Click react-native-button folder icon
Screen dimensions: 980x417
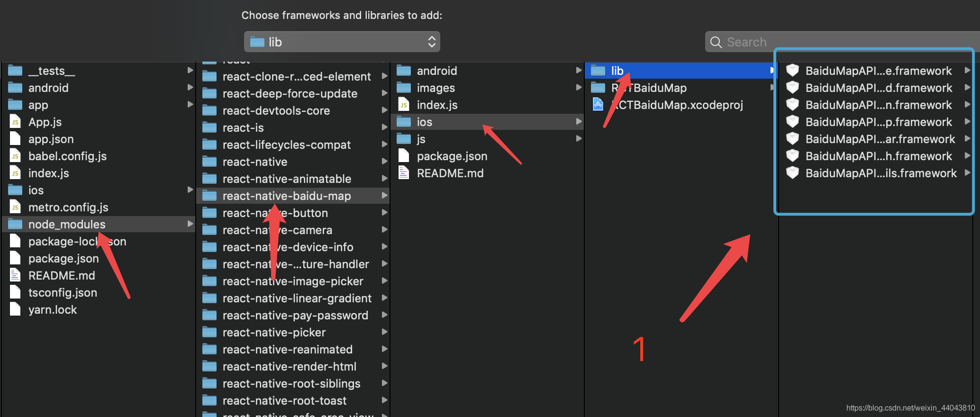[209, 213]
